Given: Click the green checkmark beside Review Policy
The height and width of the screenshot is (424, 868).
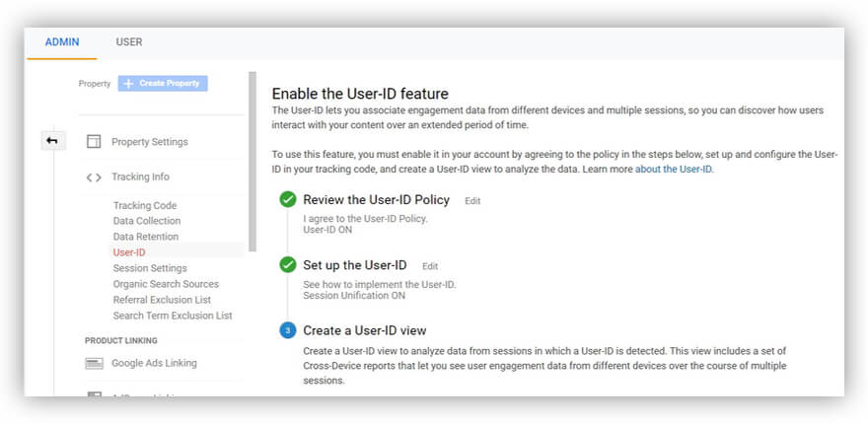Looking at the screenshot, I should tap(288, 200).
